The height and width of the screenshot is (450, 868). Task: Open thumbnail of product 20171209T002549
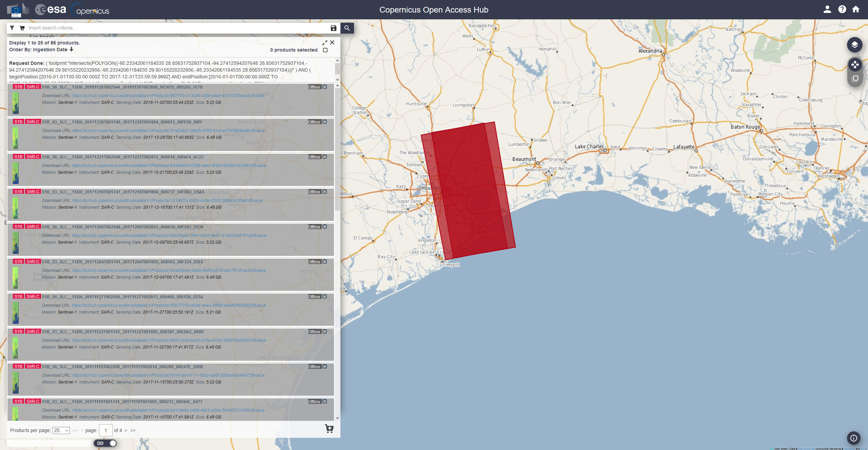(16, 243)
